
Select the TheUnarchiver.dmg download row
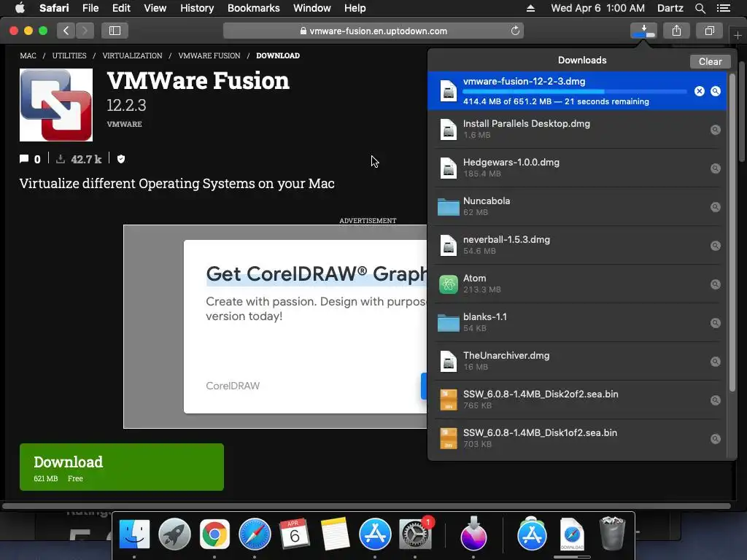[578, 362]
